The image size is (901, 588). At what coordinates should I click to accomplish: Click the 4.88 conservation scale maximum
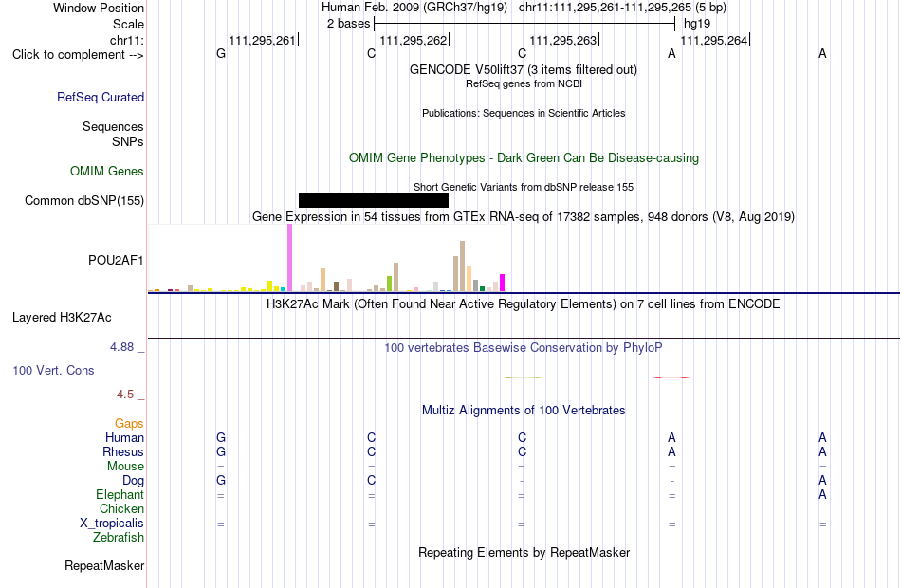pyautogui.click(x=121, y=347)
